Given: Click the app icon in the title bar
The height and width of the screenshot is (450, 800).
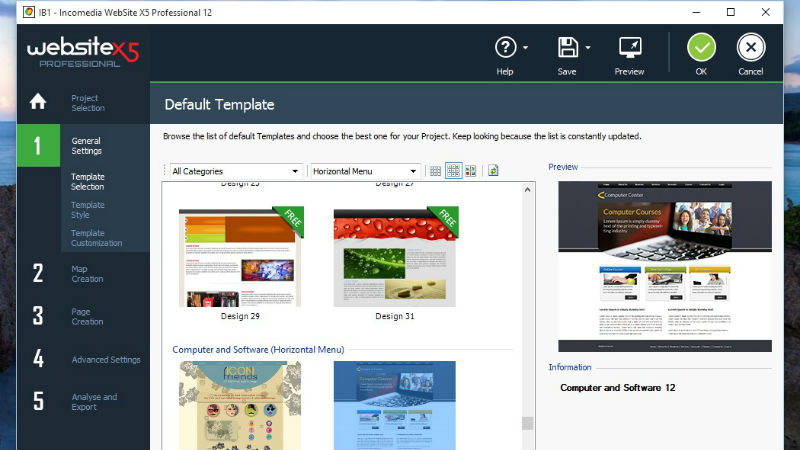Looking at the screenshot, I should click(x=29, y=12).
